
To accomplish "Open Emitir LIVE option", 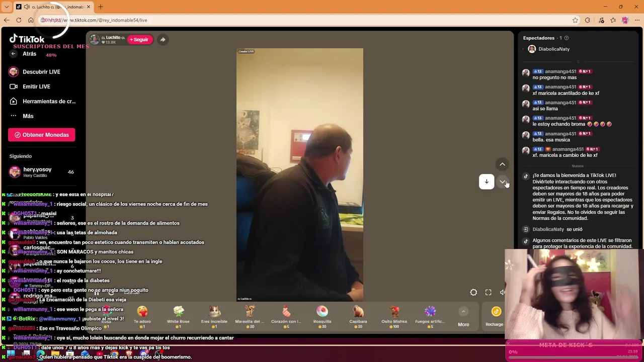I will click(x=36, y=86).
